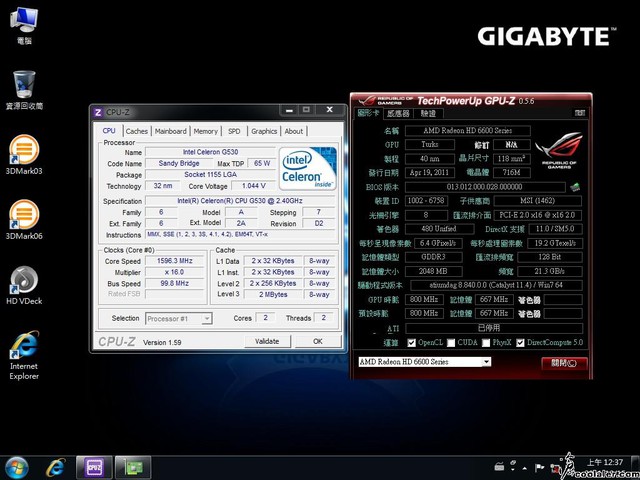Click the Republic of Gamers logo in GPU-Z
This screenshot has width=640, height=480.
tap(559, 149)
